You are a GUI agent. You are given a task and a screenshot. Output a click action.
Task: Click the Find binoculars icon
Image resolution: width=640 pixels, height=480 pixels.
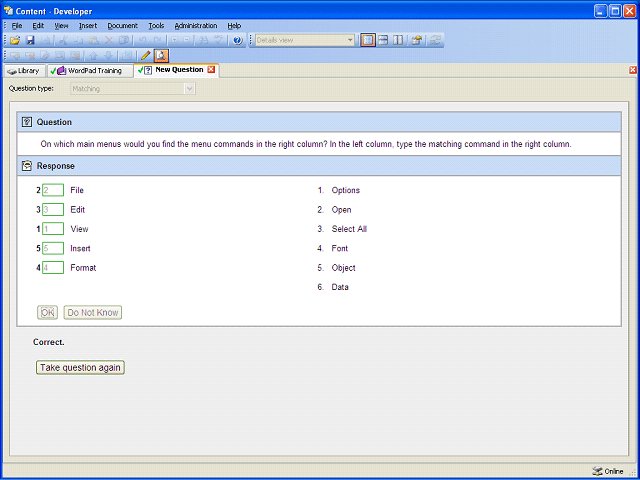[204, 40]
